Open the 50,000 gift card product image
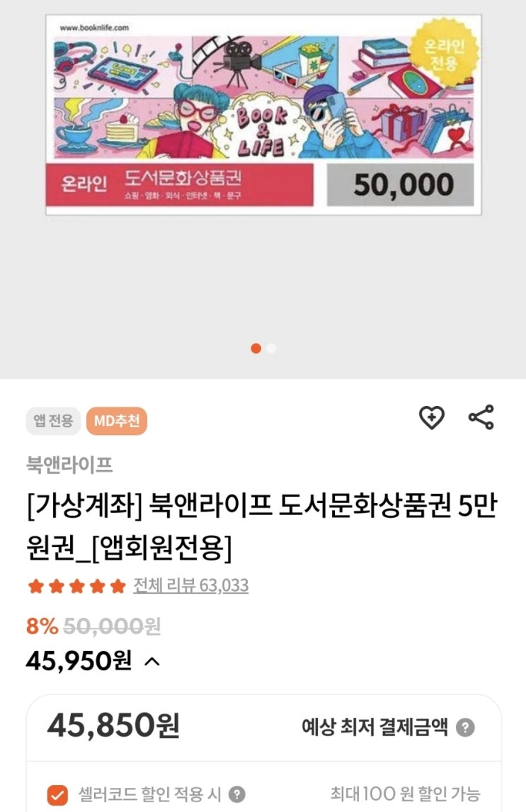The height and width of the screenshot is (812, 526). (x=264, y=115)
